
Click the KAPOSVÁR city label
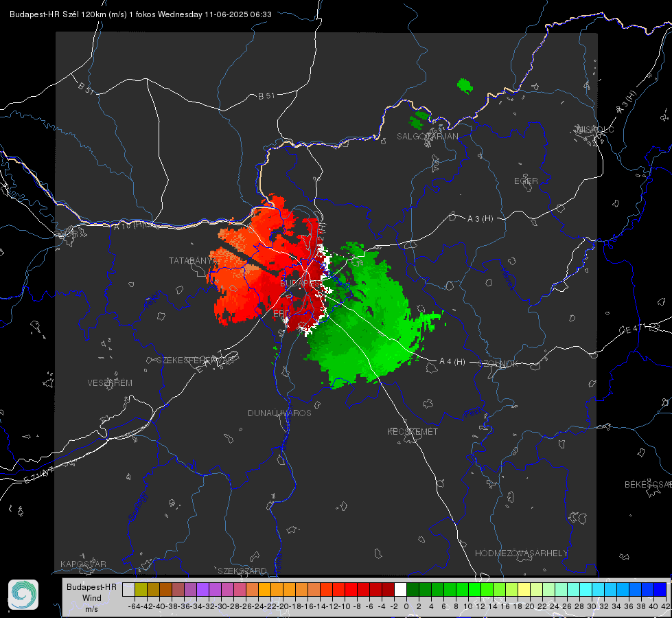click(83, 564)
